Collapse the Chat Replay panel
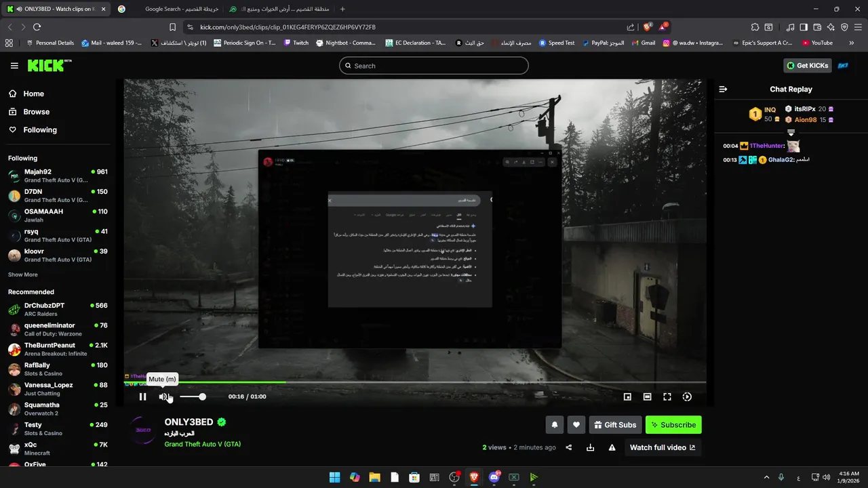Image resolution: width=868 pixels, height=488 pixels. pyautogui.click(x=723, y=89)
